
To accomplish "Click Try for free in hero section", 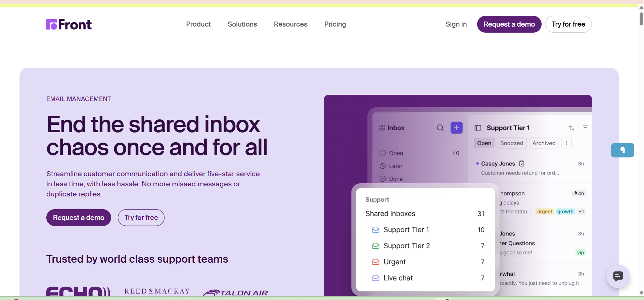I will [x=141, y=218].
